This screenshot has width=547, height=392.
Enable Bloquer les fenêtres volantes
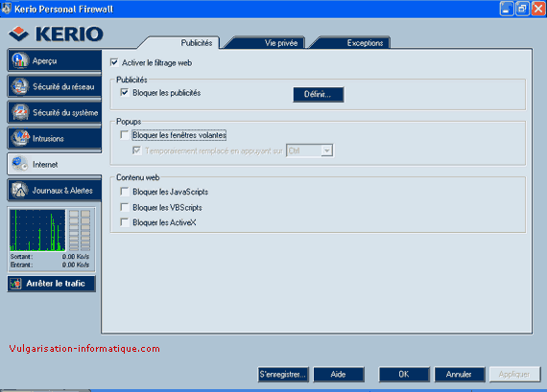coord(125,134)
